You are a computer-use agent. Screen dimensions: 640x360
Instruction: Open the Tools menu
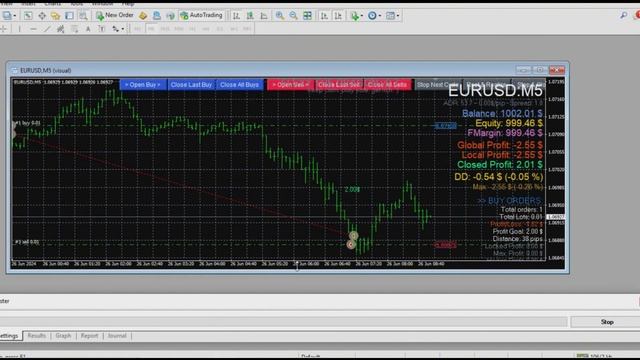pos(76,3)
